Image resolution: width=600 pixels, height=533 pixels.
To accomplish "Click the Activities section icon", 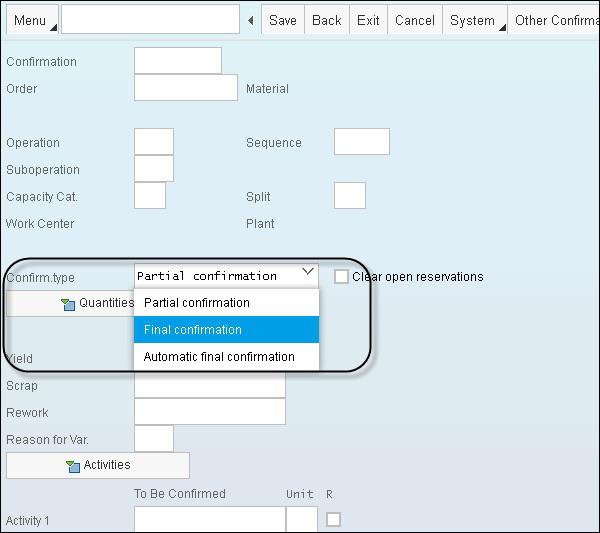I will (73, 466).
